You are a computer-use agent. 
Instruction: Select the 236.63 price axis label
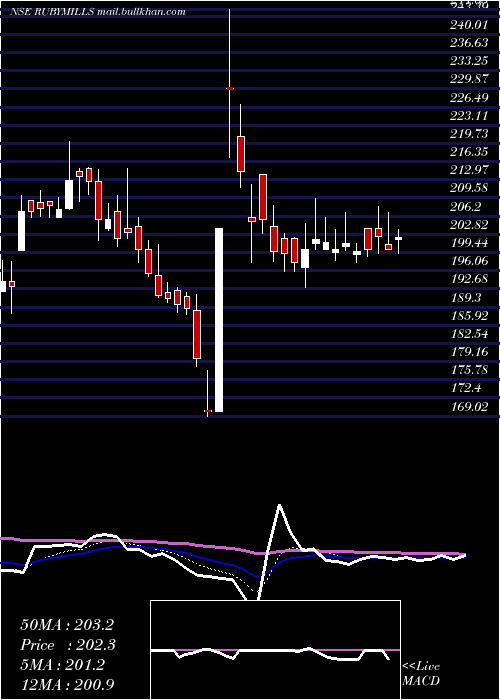click(469, 43)
